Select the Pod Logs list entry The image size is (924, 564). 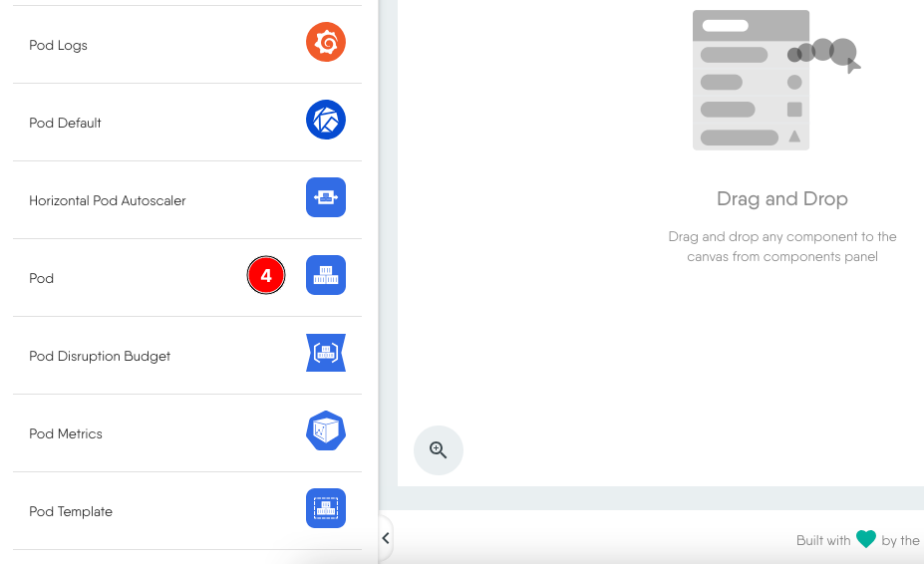click(x=59, y=45)
